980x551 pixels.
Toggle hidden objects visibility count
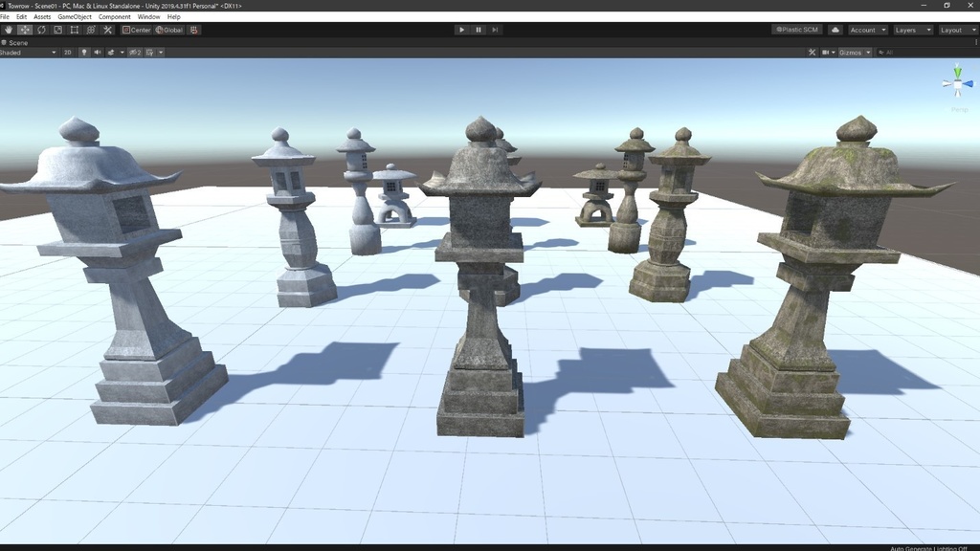coord(135,53)
